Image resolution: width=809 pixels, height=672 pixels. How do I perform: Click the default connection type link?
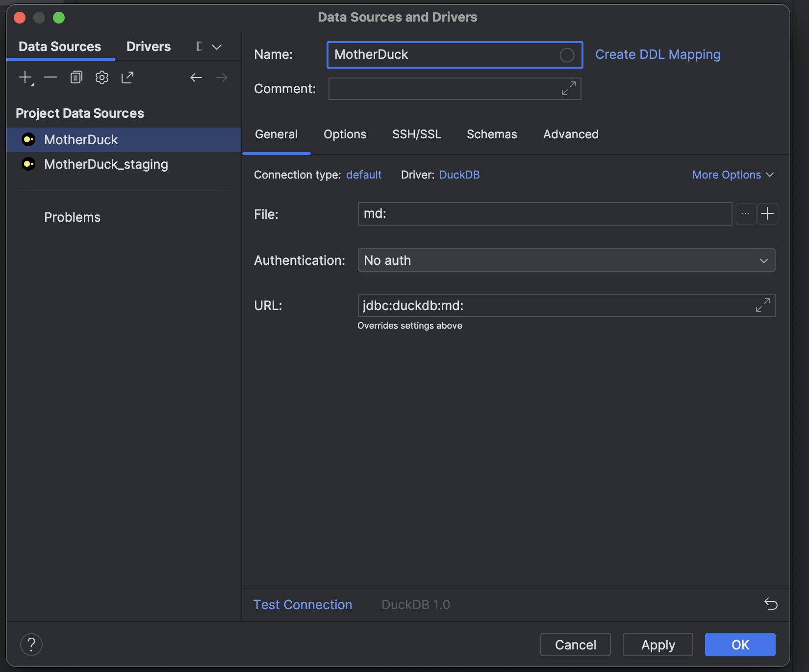coord(364,175)
